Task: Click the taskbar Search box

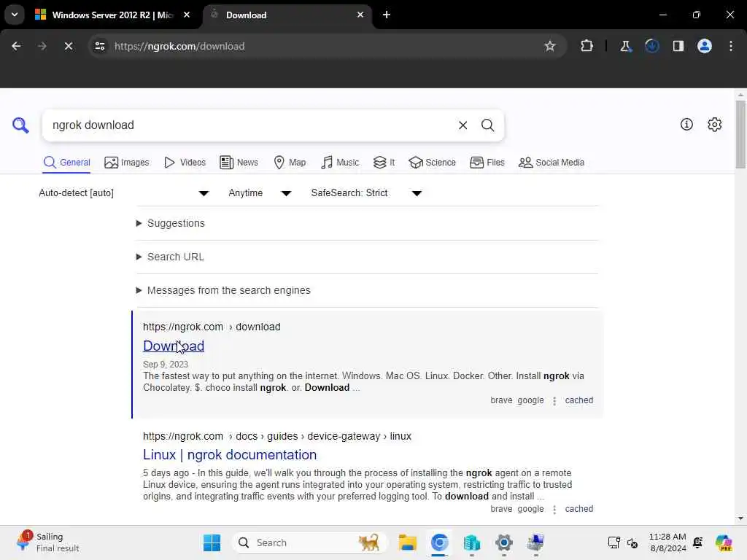Action: tap(309, 542)
